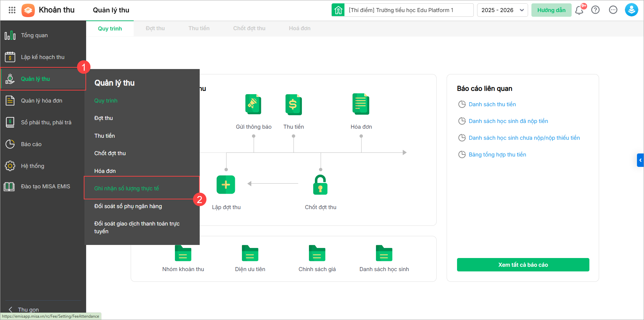Image resolution: width=644 pixels, height=320 pixels.
Task: Open Đào tạo MISA EMIS
Action: 43,186
